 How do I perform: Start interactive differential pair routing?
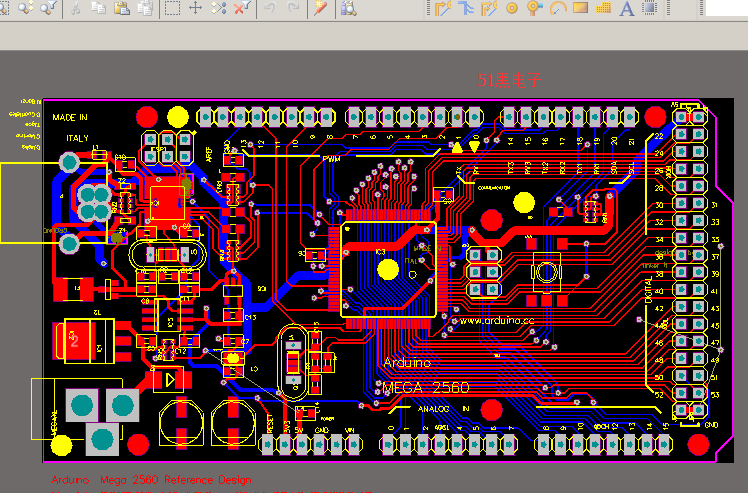[x=489, y=8]
